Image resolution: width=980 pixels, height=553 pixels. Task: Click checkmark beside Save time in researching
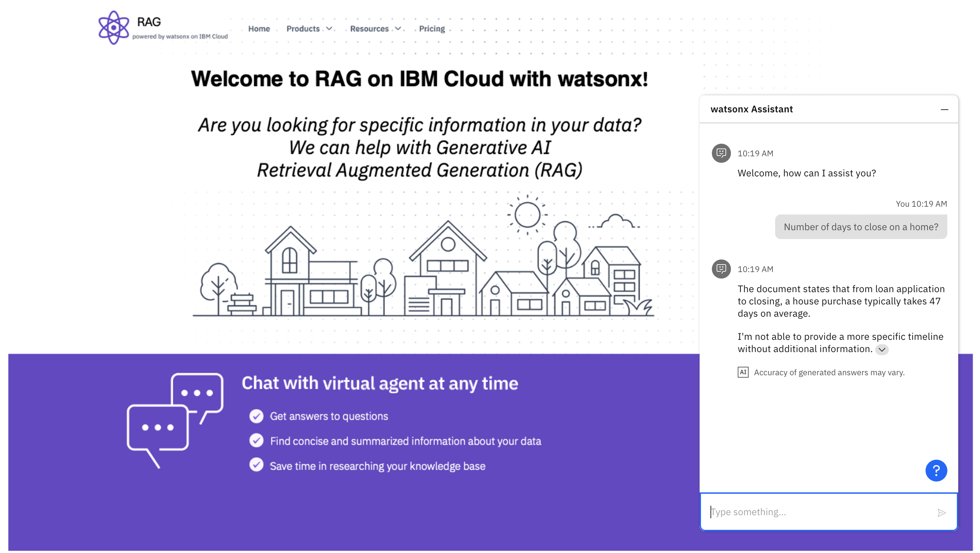pos(256,465)
